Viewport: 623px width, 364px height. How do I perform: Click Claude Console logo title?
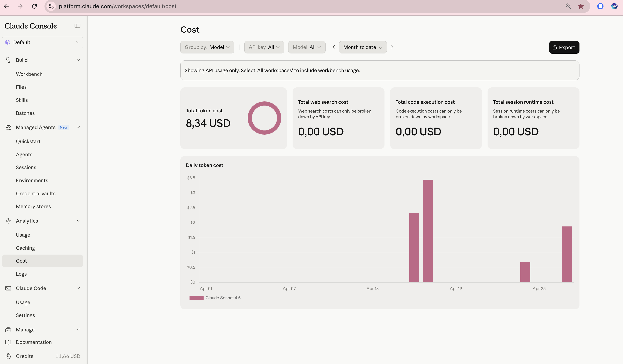click(31, 26)
